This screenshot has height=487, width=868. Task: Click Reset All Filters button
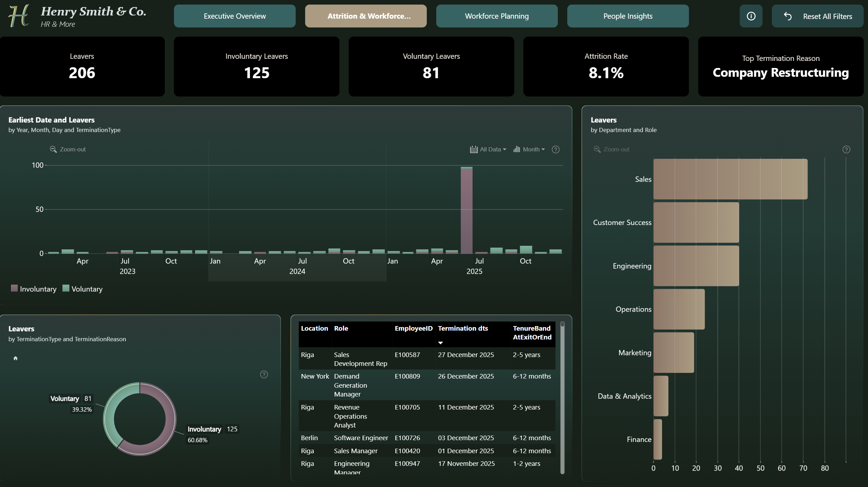click(x=818, y=16)
